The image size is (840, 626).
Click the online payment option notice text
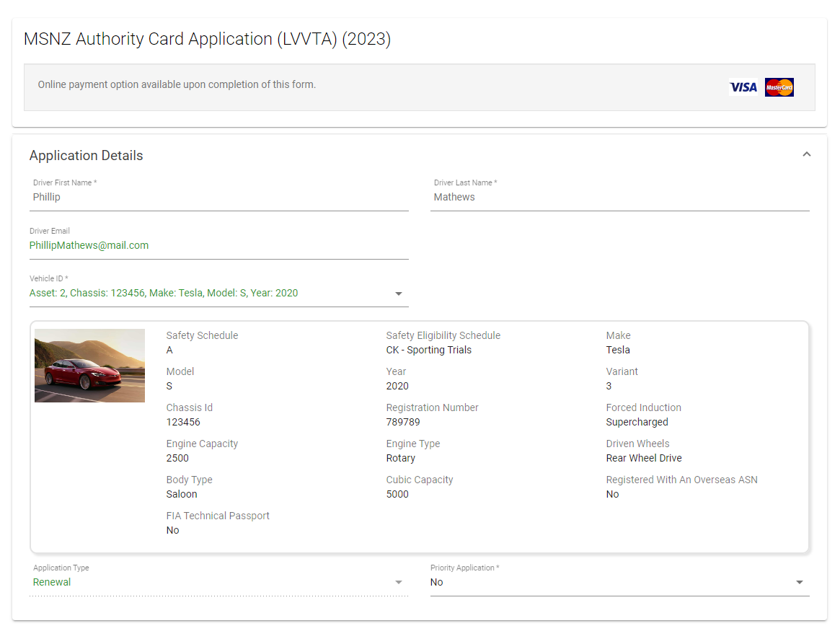[x=177, y=84]
